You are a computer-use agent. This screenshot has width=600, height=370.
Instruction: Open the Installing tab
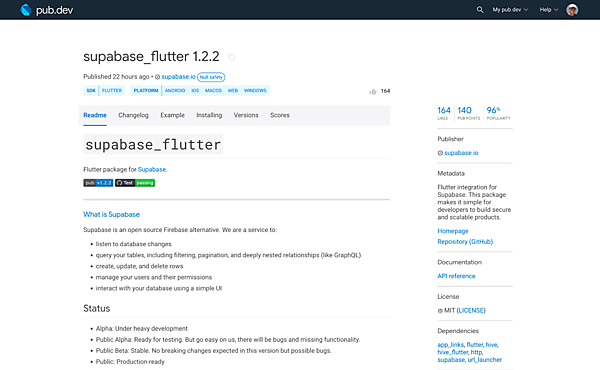(x=209, y=115)
